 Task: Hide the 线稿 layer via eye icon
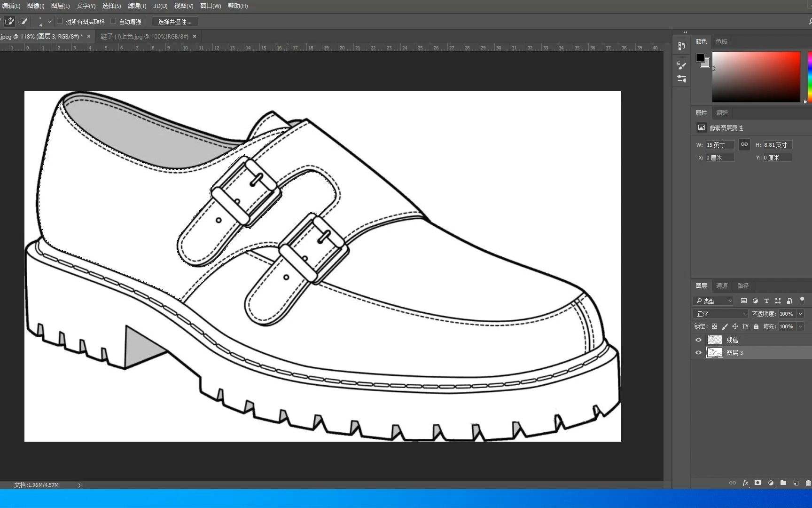click(698, 340)
